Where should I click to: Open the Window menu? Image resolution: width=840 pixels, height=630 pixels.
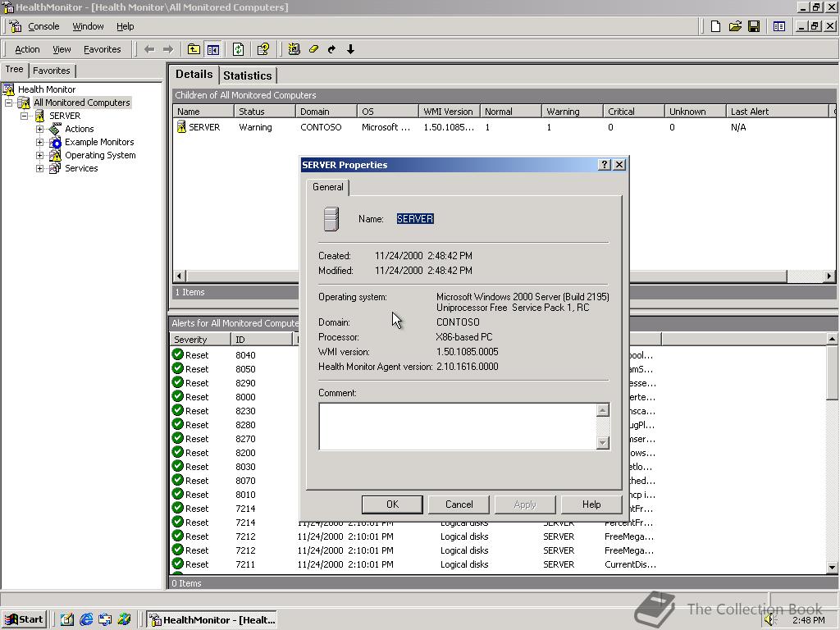(x=88, y=26)
